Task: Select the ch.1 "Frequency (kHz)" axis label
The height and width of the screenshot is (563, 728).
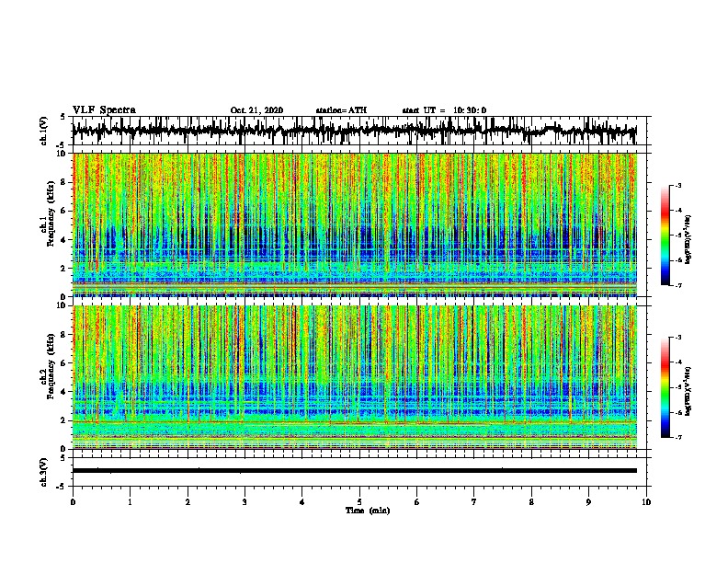Action: (51, 214)
